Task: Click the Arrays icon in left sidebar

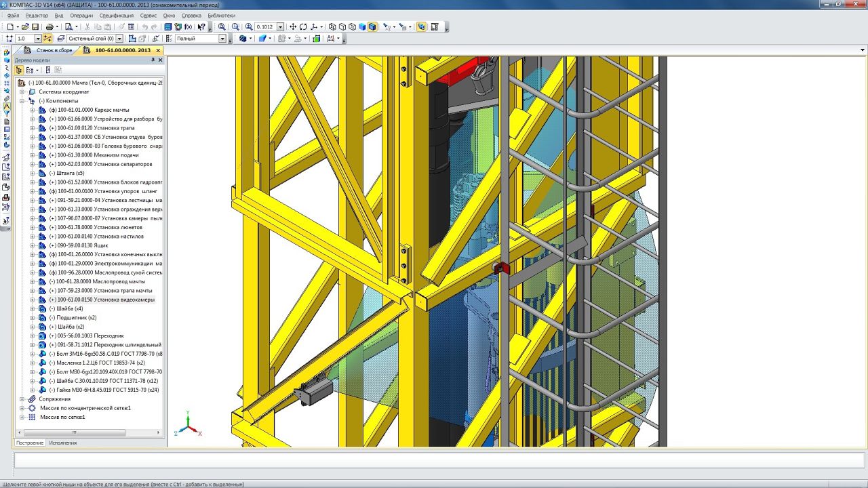Action: (x=7, y=83)
